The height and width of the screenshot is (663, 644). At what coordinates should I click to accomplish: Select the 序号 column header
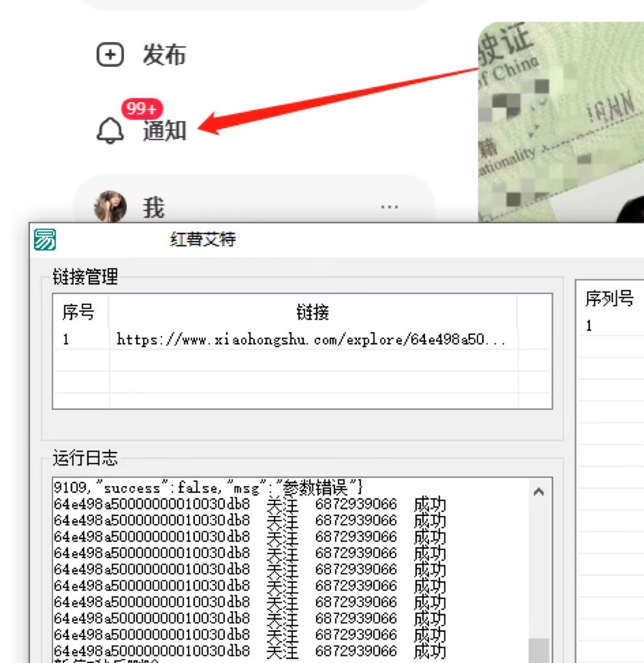(78, 312)
